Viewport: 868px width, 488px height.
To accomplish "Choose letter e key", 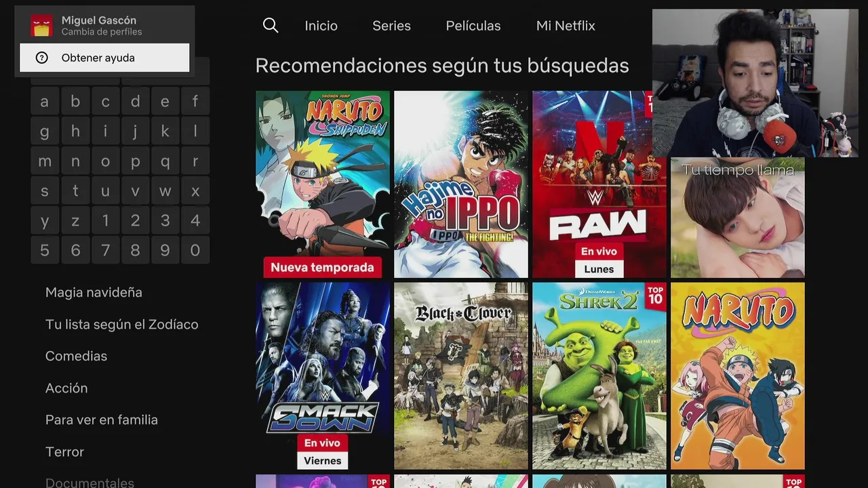I will tap(165, 102).
